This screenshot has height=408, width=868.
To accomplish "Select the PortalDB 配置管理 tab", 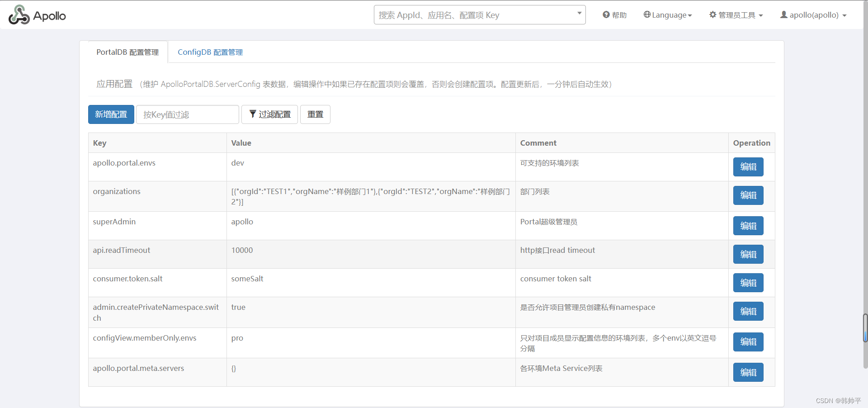I will click(127, 52).
